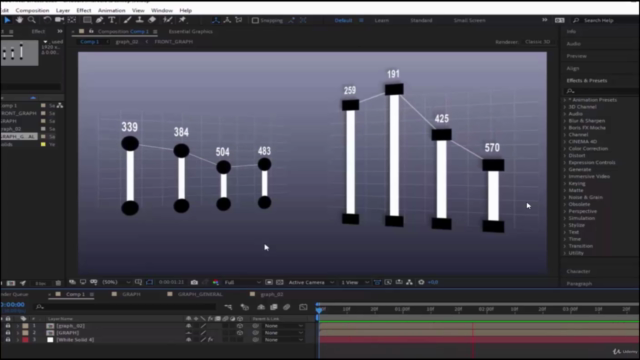Select the Eraser tool

click(x=152, y=20)
